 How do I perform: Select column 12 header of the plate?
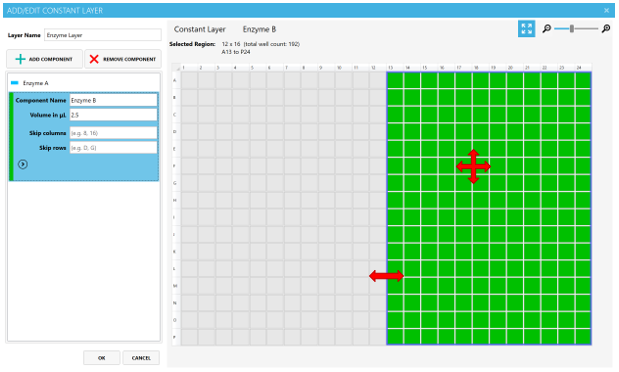(378, 68)
